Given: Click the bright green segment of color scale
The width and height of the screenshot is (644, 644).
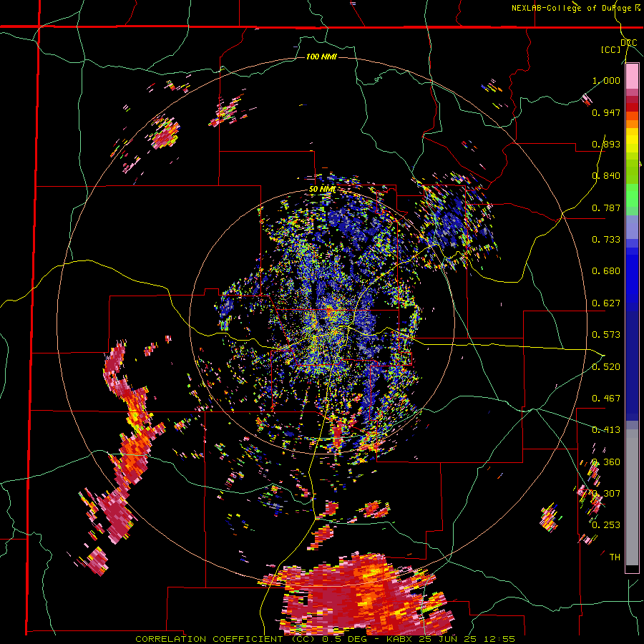Looking at the screenshot, I should click(632, 195).
